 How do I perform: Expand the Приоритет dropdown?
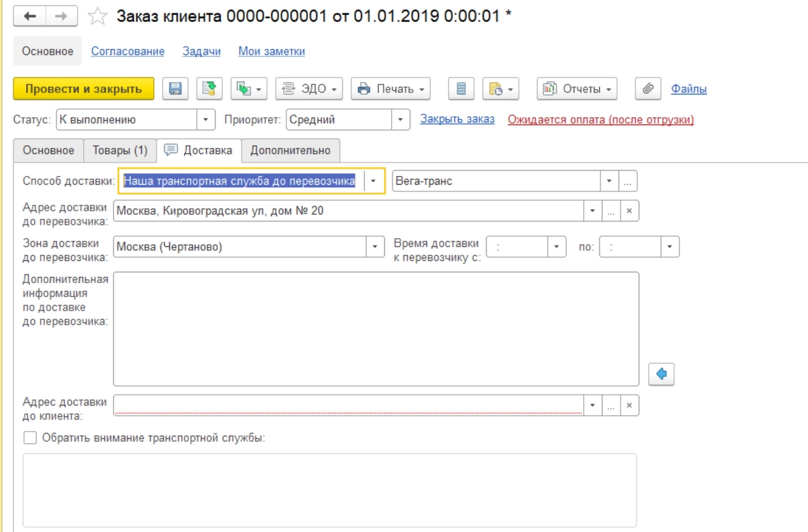click(x=400, y=120)
